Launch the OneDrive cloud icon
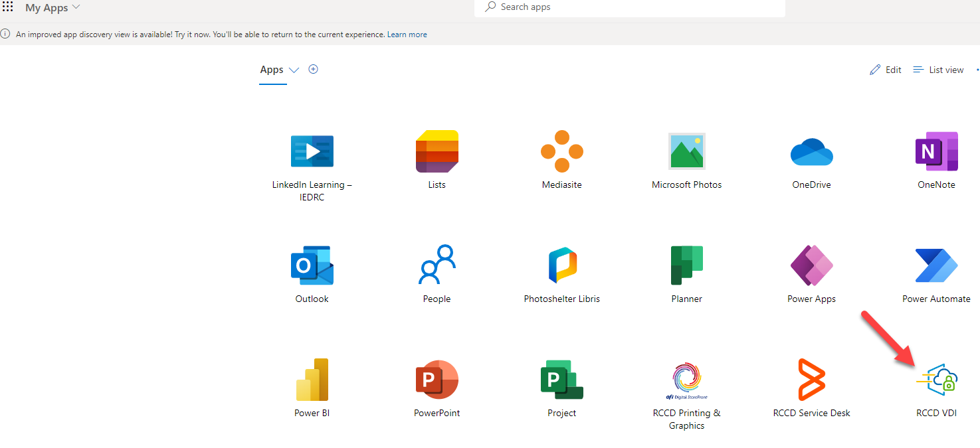This screenshot has height=448, width=980. [811, 152]
